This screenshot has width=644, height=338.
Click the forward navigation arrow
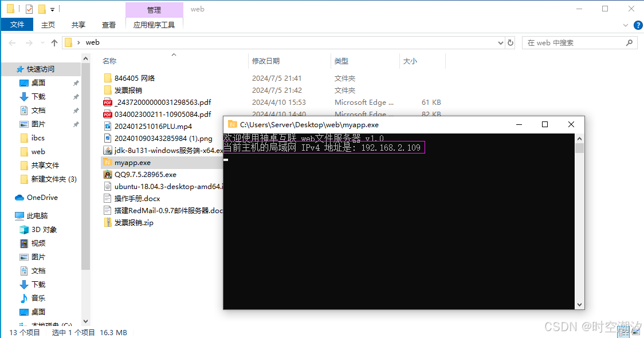pos(29,42)
